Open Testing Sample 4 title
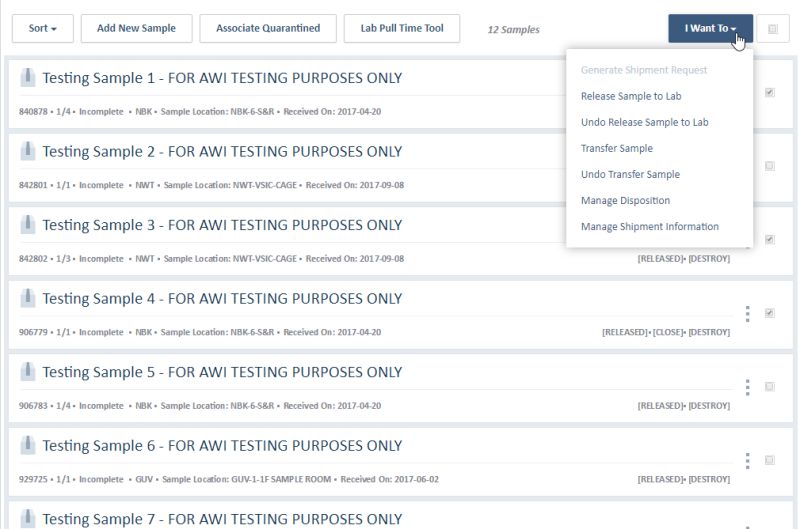The width and height of the screenshot is (800, 529). coord(222,298)
